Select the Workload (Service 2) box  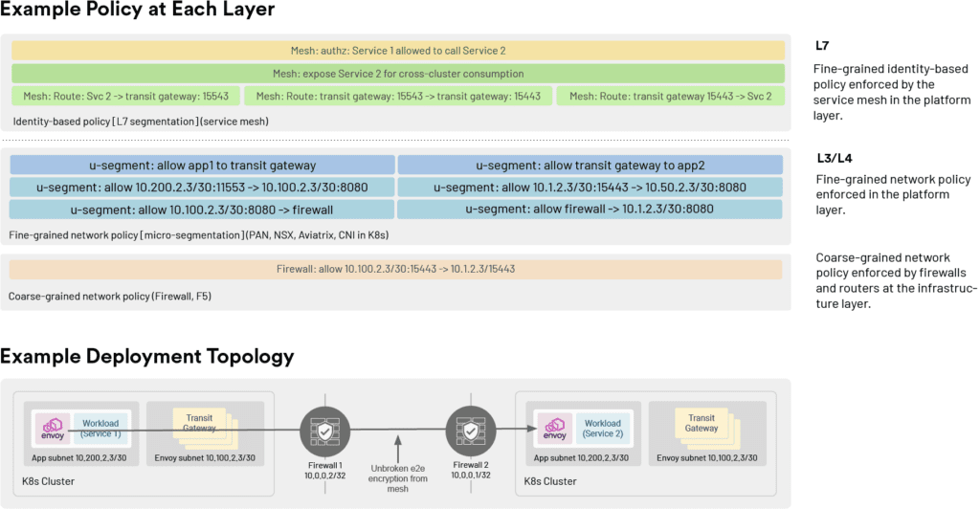click(602, 428)
